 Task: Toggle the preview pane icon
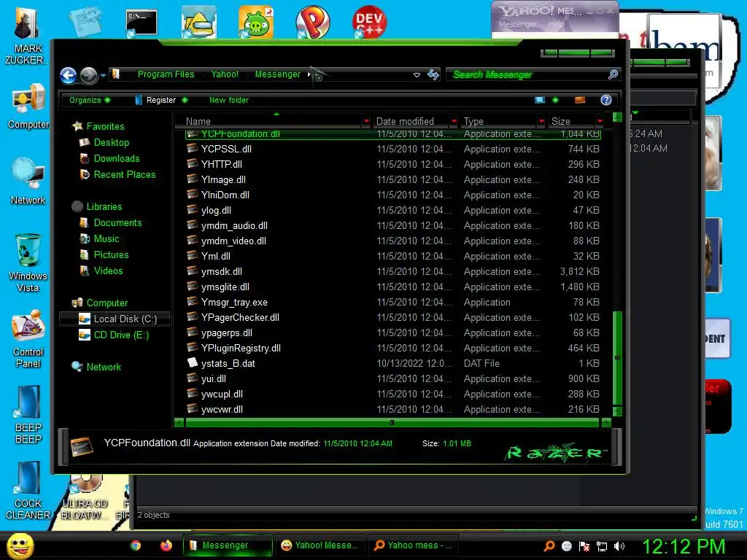click(580, 100)
